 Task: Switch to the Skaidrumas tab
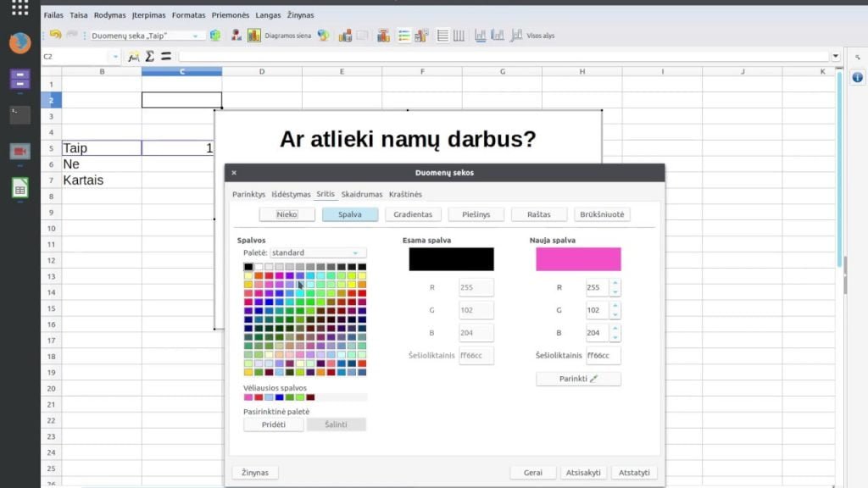(x=361, y=194)
